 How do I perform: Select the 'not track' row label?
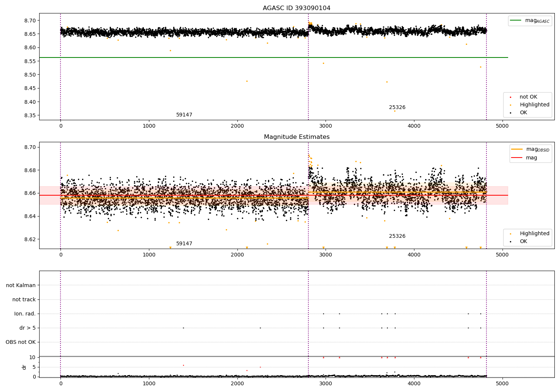[24, 300]
